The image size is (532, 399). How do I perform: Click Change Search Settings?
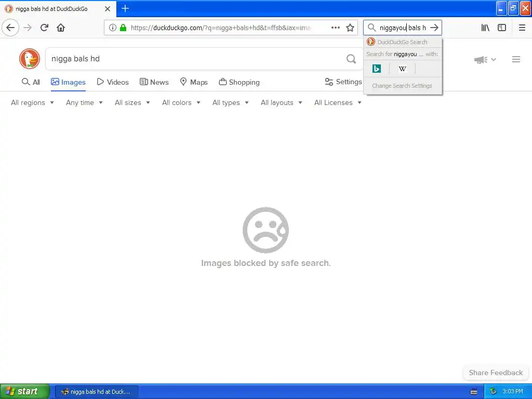coord(402,86)
